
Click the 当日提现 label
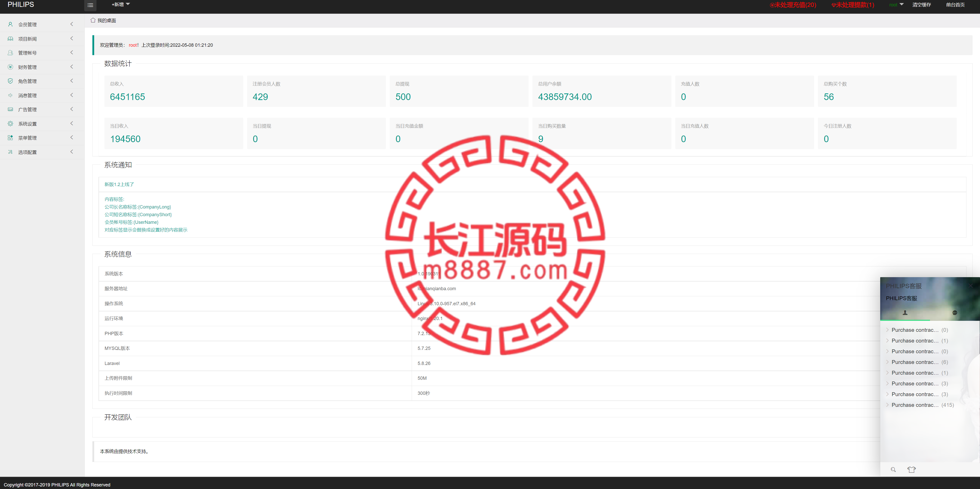pyautogui.click(x=262, y=126)
